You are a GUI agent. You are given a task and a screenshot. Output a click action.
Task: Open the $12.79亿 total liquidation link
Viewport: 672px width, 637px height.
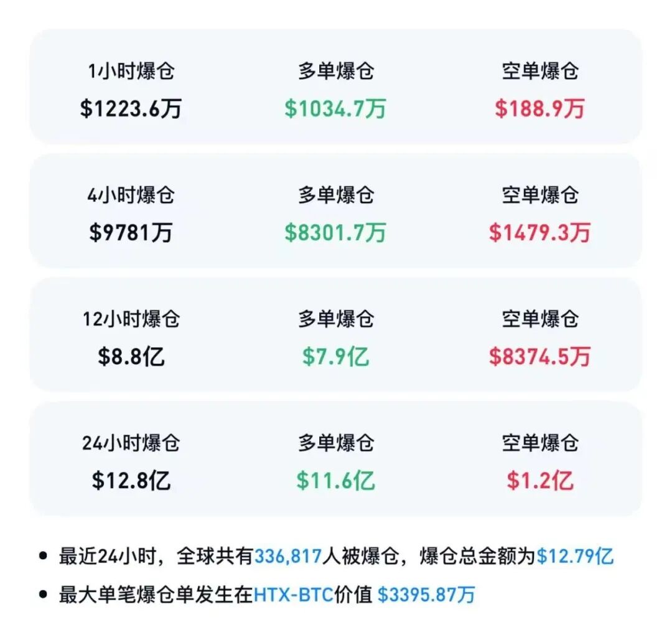point(575,555)
